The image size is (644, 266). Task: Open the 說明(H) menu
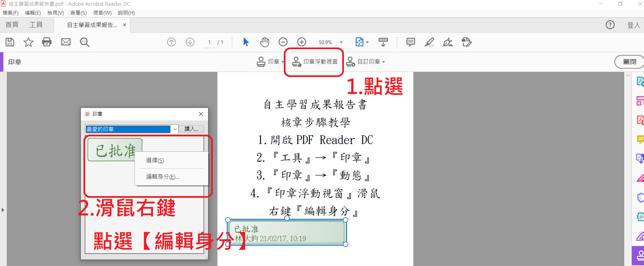click(126, 13)
